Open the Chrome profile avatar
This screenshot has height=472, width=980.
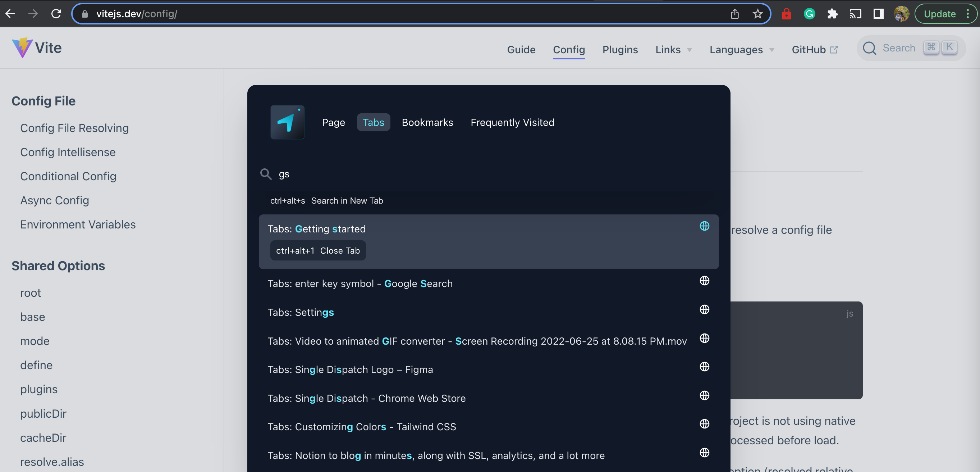pos(901,14)
